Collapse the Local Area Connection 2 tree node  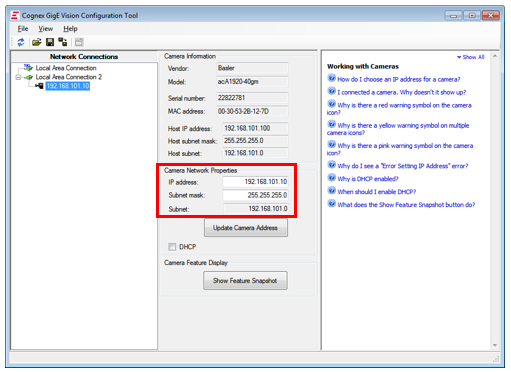click(18, 77)
